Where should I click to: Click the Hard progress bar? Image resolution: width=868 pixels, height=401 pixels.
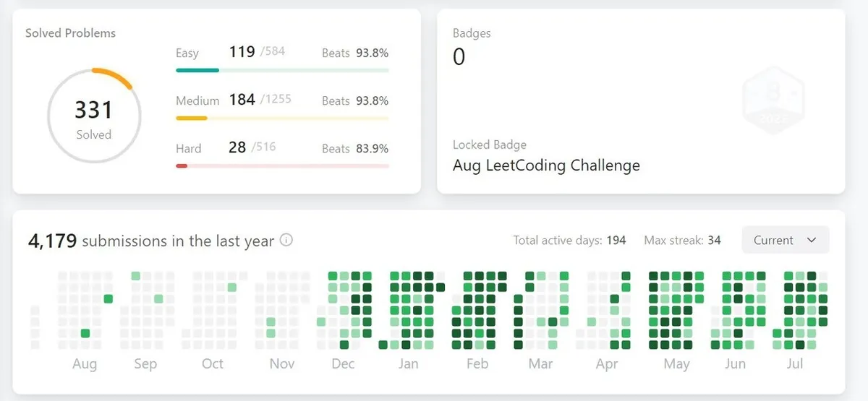click(x=282, y=166)
